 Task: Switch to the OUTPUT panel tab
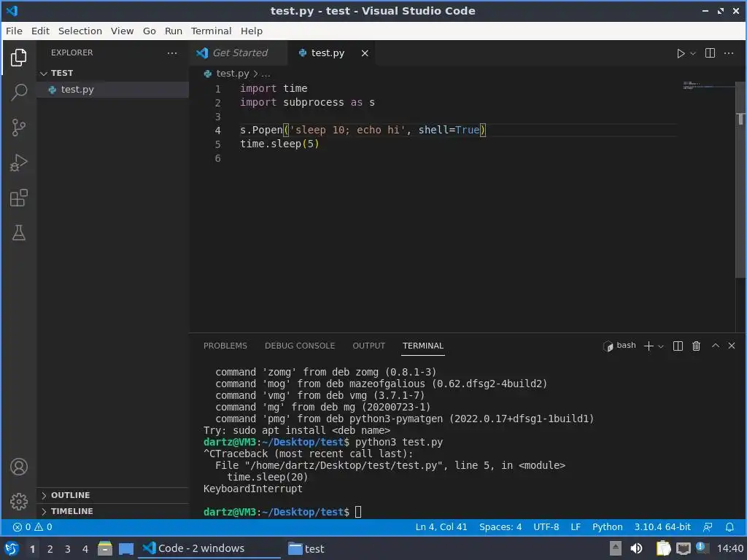click(x=368, y=346)
